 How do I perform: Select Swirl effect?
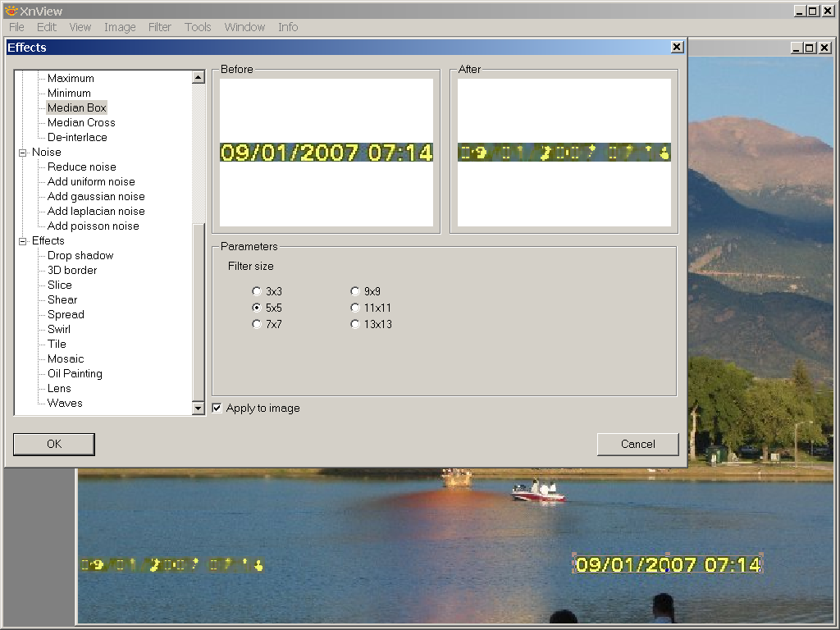[59, 330]
